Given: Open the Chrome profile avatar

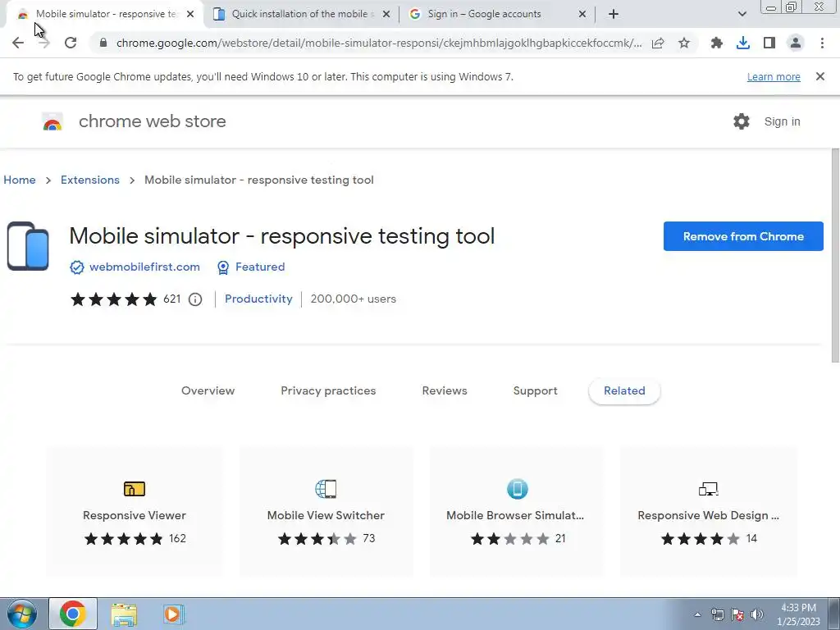Looking at the screenshot, I should tap(796, 43).
